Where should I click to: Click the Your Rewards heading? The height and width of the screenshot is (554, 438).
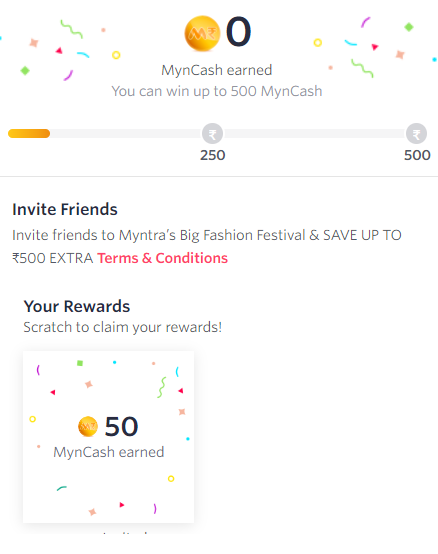point(77,306)
